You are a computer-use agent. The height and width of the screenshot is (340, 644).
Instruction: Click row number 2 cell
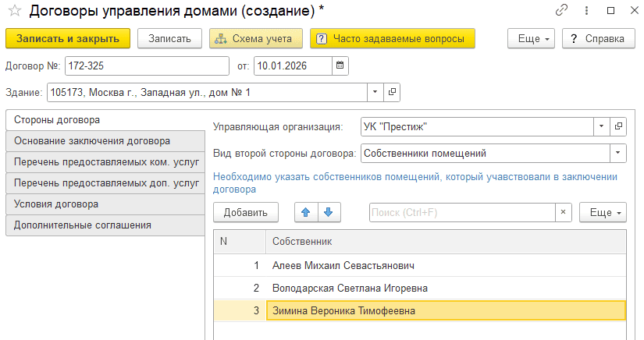click(x=240, y=288)
